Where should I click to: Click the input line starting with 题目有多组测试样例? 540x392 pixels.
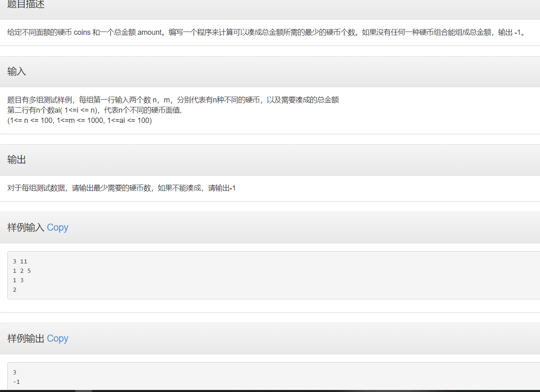(173, 100)
